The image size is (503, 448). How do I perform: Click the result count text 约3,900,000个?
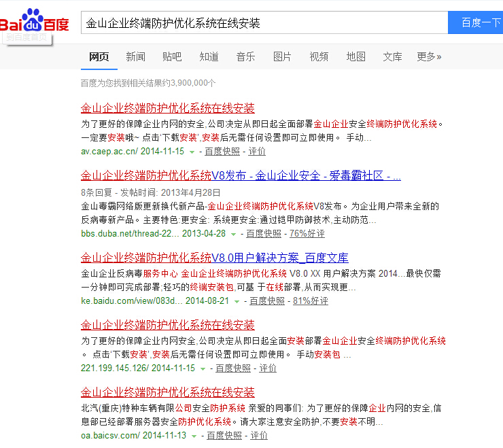coord(189,83)
